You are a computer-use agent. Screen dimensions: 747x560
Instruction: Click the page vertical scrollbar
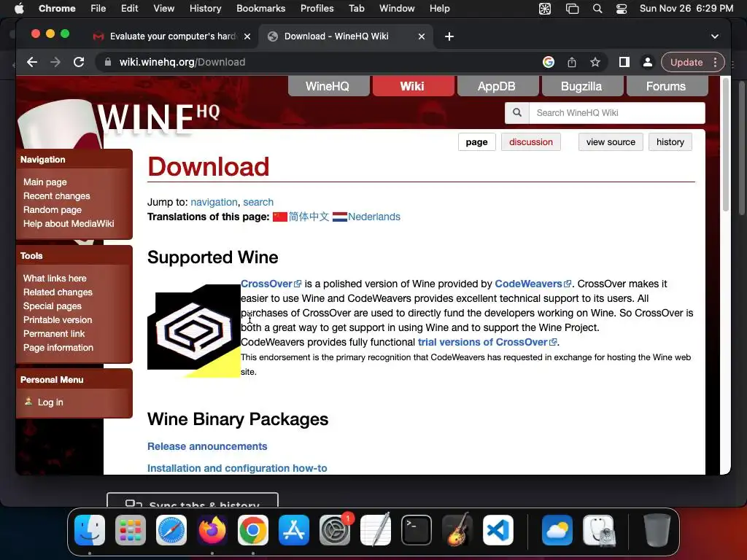[726, 145]
